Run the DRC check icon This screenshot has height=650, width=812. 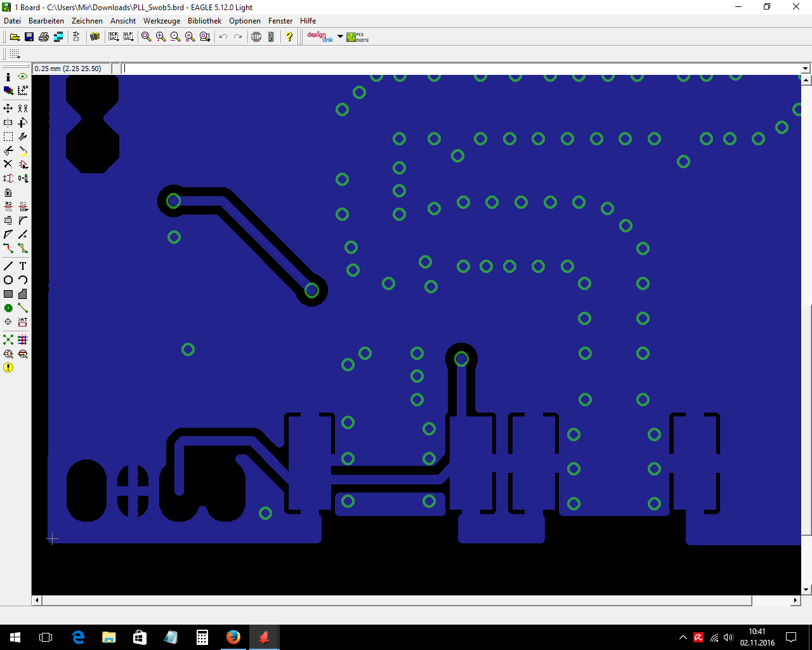click(23, 354)
